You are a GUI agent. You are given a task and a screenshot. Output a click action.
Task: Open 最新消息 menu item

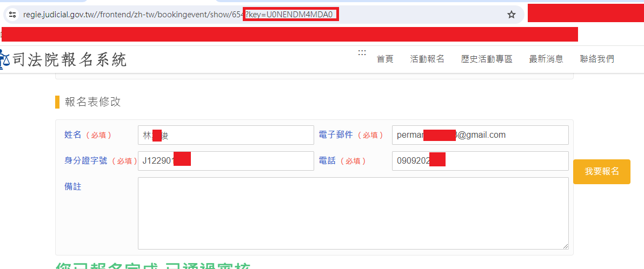point(546,59)
